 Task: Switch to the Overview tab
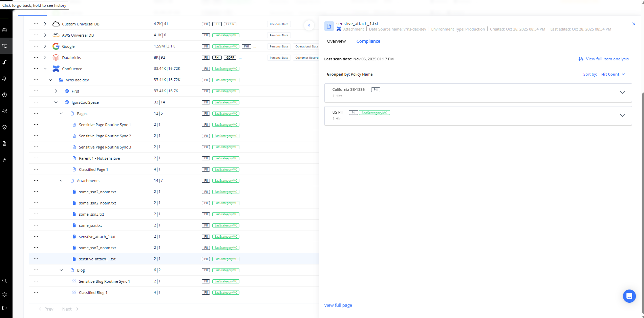pyautogui.click(x=336, y=41)
